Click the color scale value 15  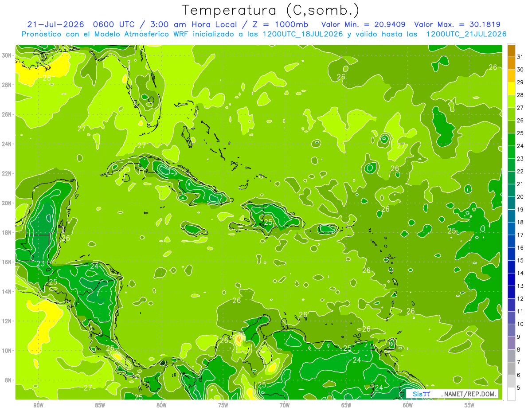click(520, 260)
